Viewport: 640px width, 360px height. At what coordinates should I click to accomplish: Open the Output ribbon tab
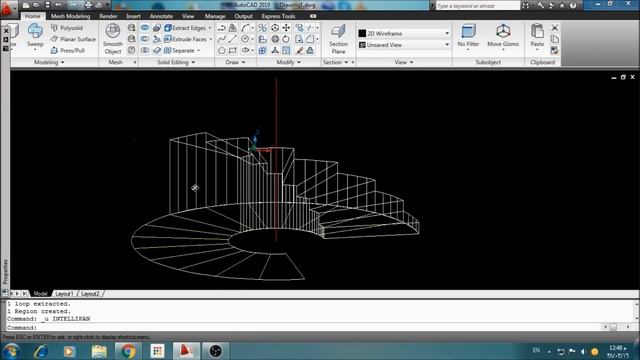(x=243, y=16)
